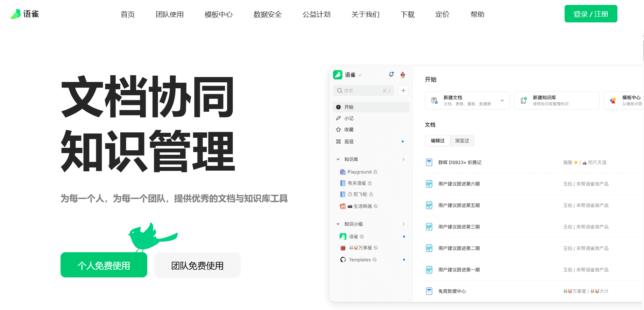This screenshot has height=310, width=644.
Task: Click the 新建文档 document icon
Action: [x=434, y=101]
